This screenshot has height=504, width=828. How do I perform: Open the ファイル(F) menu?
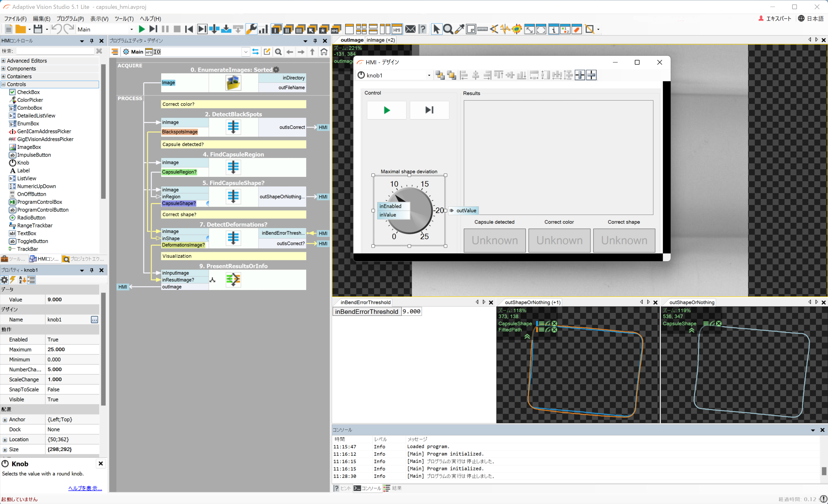[15, 19]
